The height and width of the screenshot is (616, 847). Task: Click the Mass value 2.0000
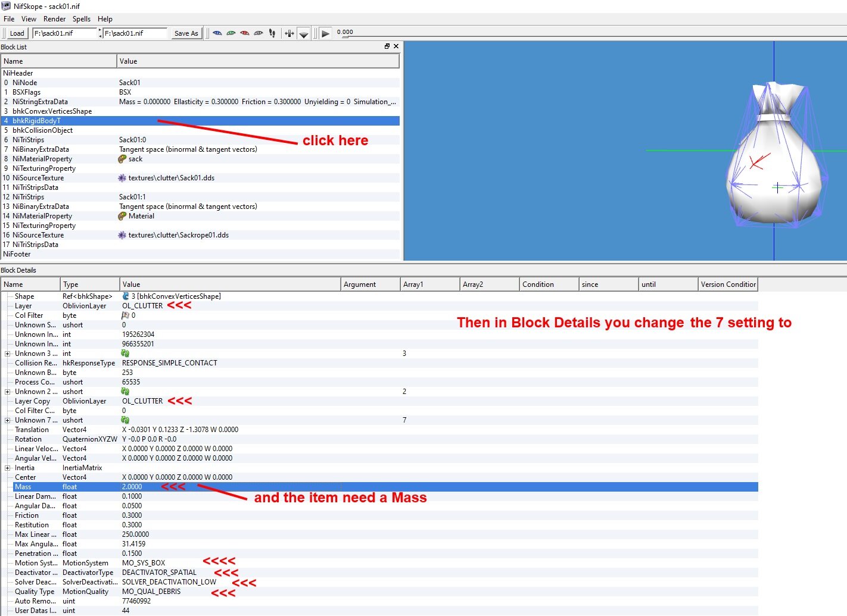point(132,487)
